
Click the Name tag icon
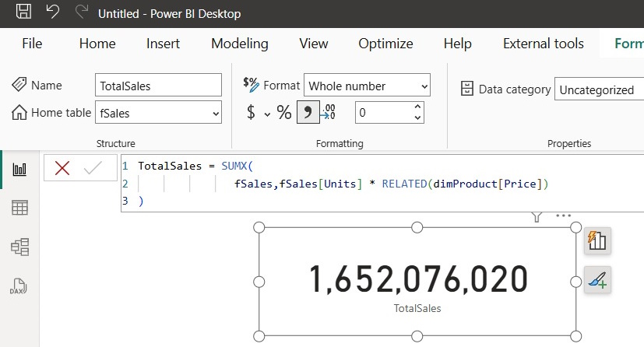[x=19, y=85]
